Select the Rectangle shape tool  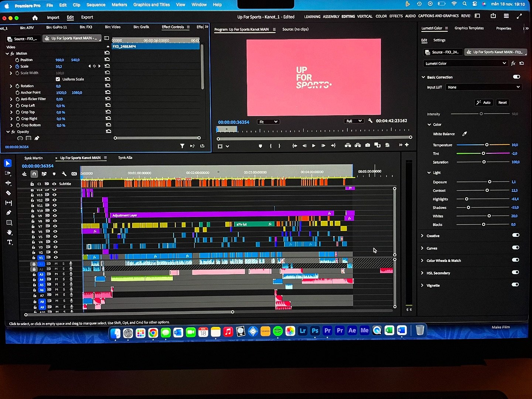9,222
